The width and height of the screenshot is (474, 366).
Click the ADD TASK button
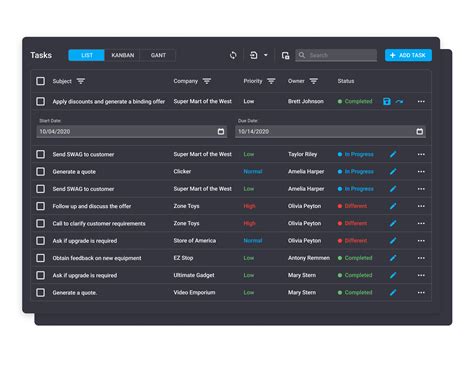(408, 55)
